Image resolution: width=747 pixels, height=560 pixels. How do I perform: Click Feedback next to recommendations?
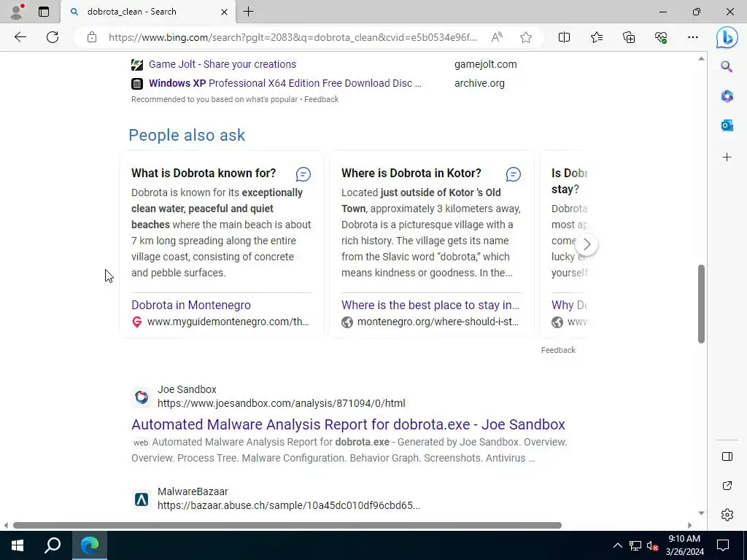(321, 99)
